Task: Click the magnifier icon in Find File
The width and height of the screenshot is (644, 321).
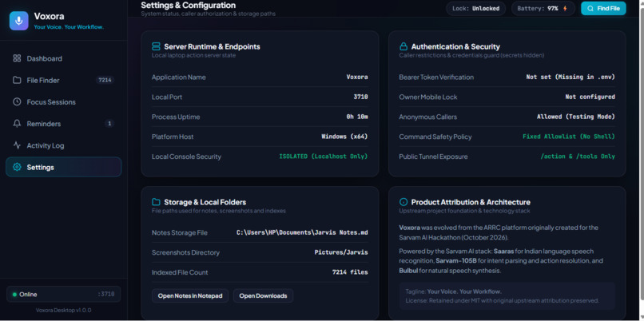Action: coord(590,8)
